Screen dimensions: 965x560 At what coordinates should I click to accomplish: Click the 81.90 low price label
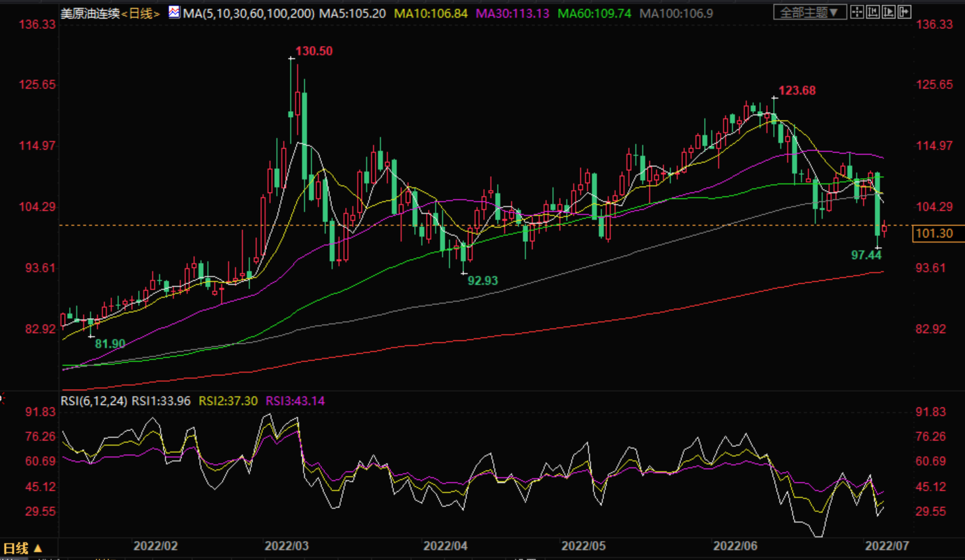pyautogui.click(x=110, y=344)
